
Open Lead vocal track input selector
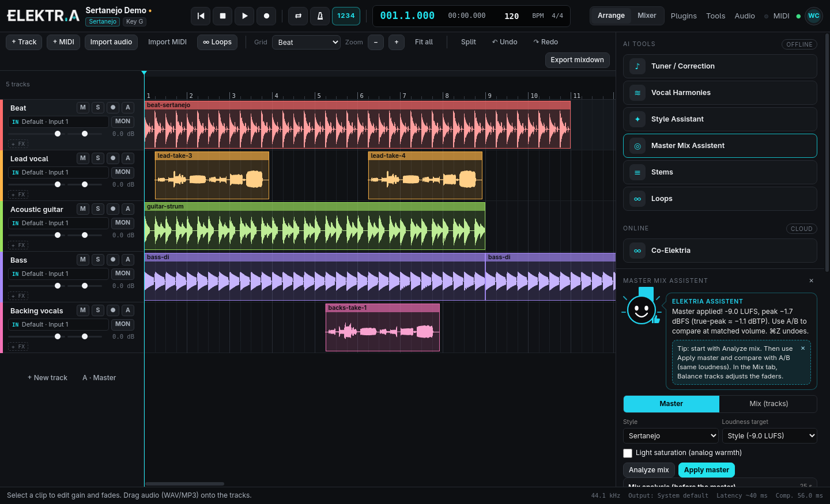tap(58, 172)
